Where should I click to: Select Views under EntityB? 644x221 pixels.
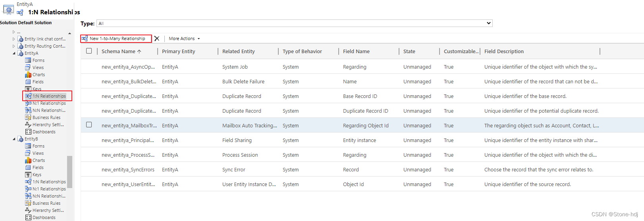(x=38, y=153)
